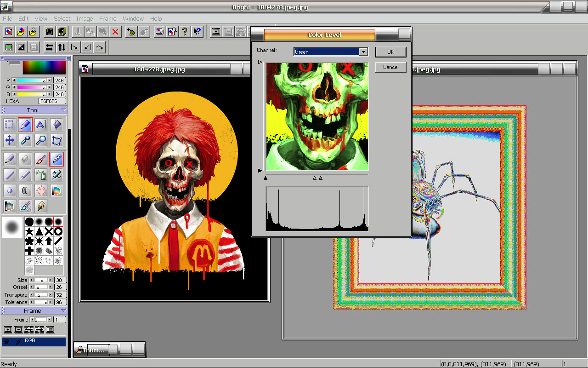Select the sun lighten tool

click(41, 190)
